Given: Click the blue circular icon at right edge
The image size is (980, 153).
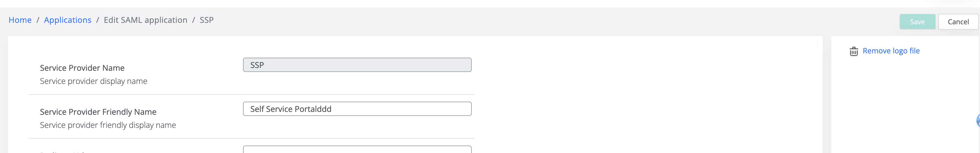Looking at the screenshot, I should (978, 121).
